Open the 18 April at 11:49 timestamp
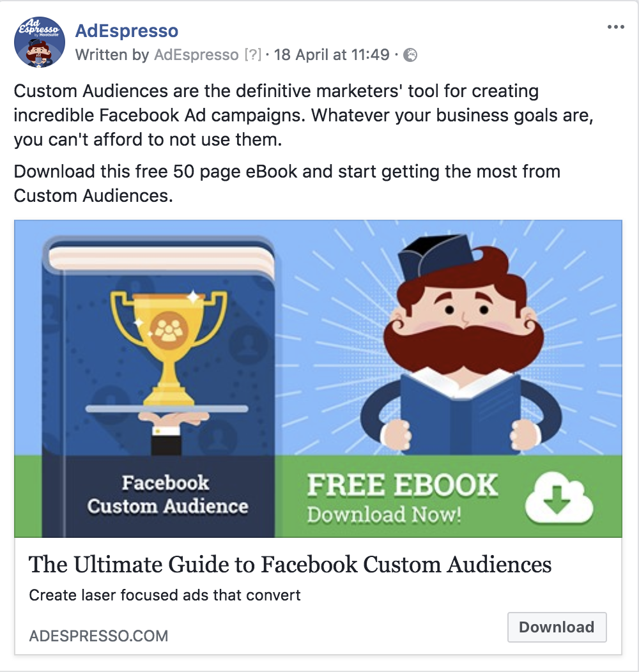 point(332,55)
